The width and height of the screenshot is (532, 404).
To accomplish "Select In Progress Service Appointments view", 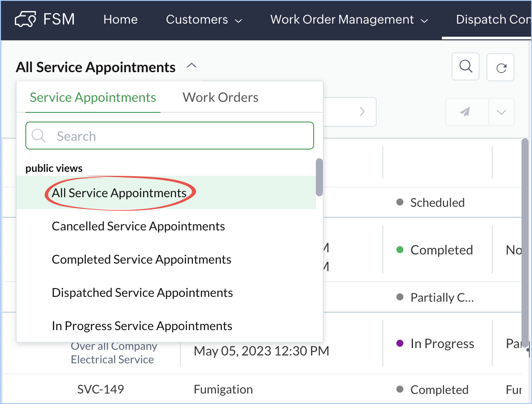I will click(x=142, y=326).
